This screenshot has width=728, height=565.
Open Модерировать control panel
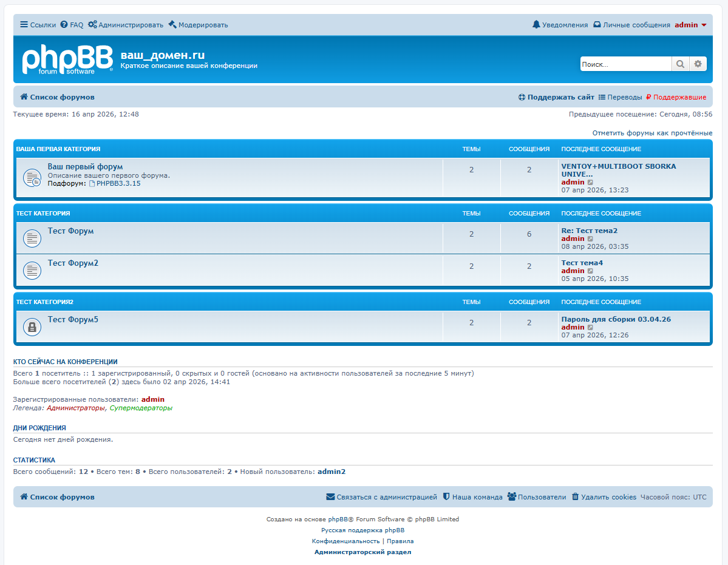point(198,25)
